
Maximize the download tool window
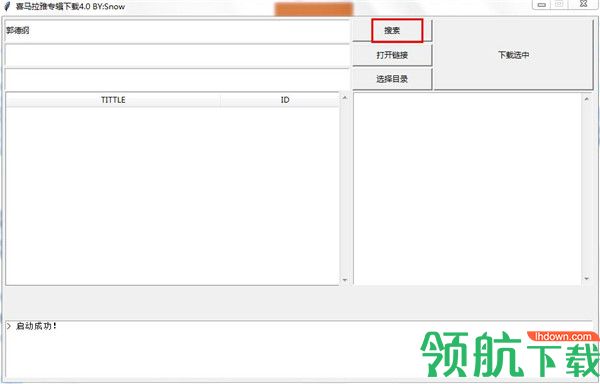(559, 4)
